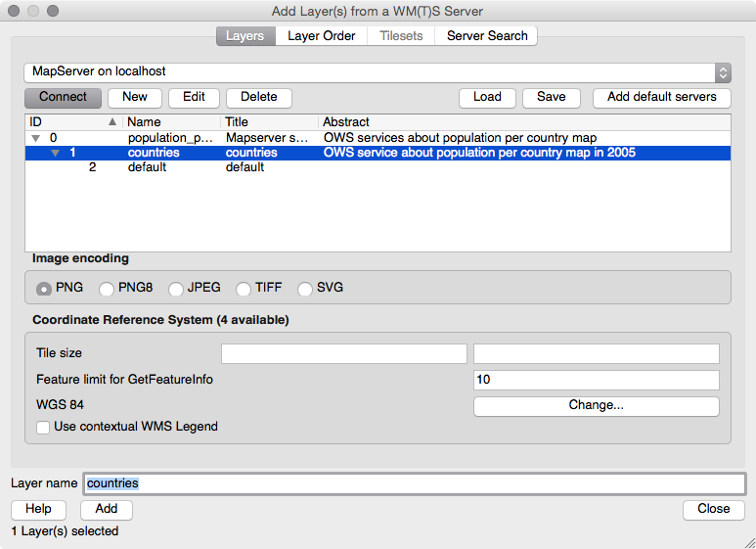Select SVG image encoding option

coord(305,289)
